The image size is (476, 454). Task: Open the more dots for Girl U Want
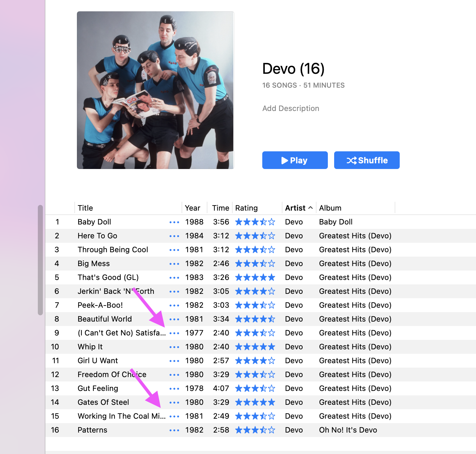pos(174,361)
